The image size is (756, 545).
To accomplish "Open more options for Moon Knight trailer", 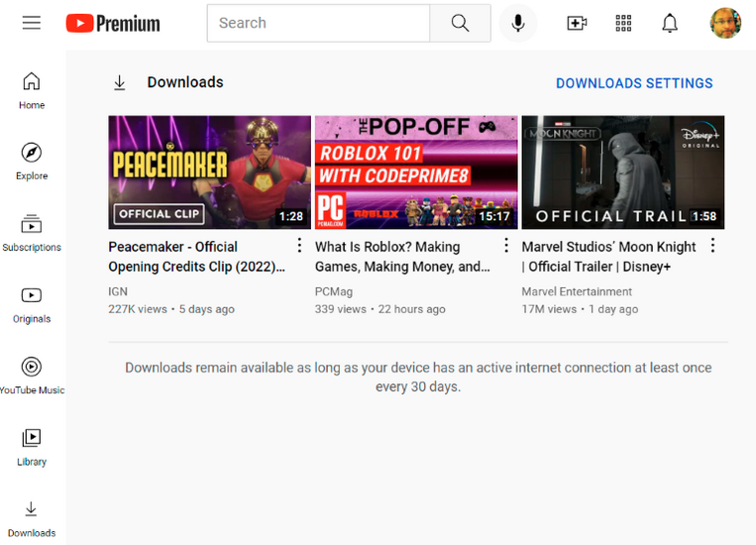I will [x=712, y=246].
